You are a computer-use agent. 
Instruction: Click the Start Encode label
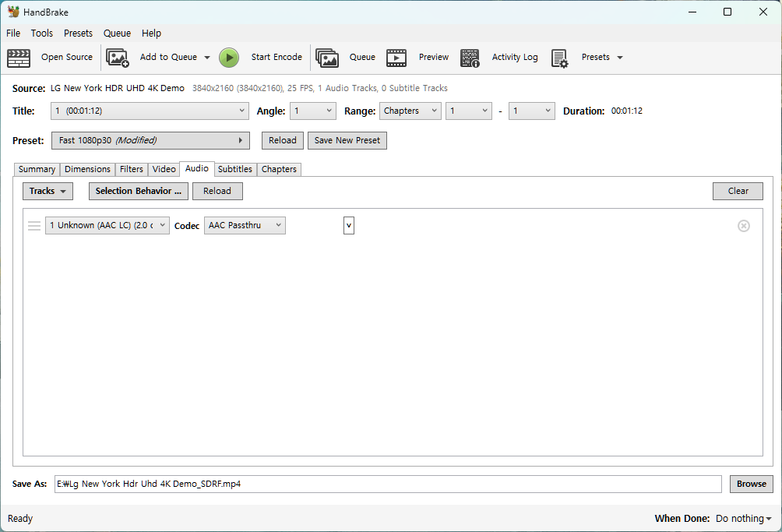pyautogui.click(x=277, y=58)
